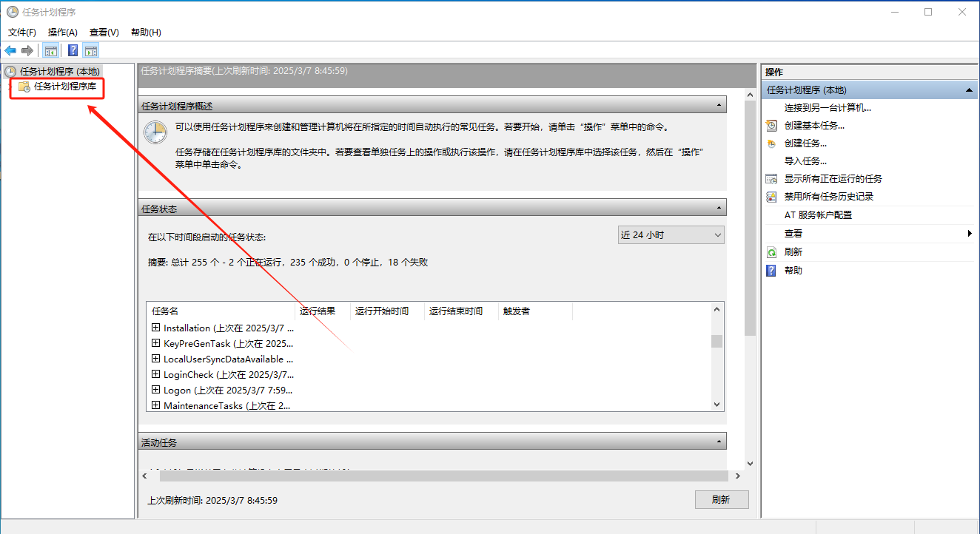Click the 触发者 column header
This screenshot has width=980, height=534.
535,311
